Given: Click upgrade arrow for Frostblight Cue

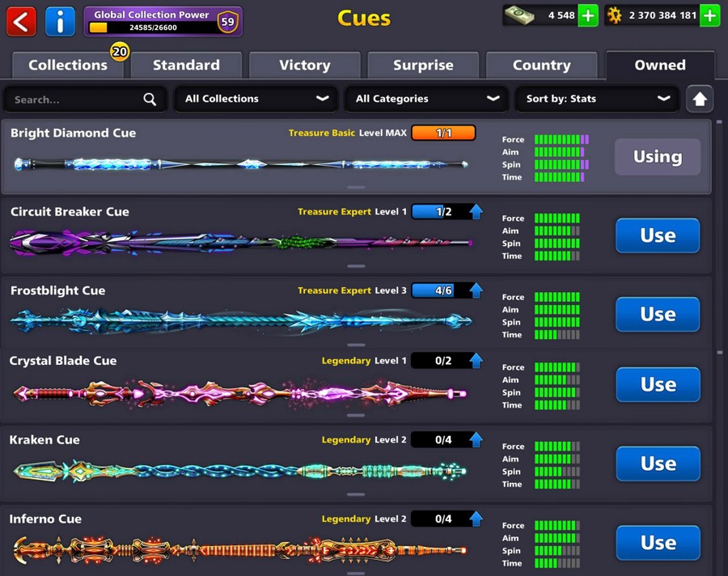Looking at the screenshot, I should 476,290.
